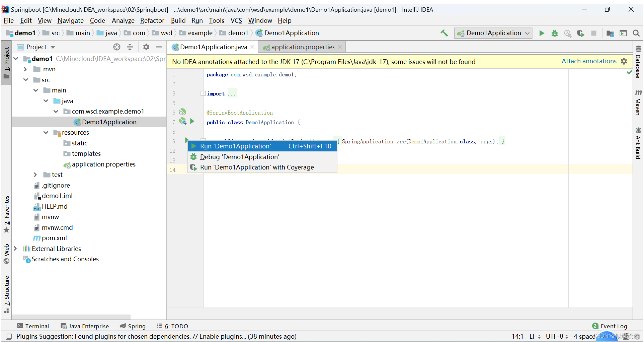This screenshot has height=342, width=644.
Task: Click the attach profiler toolbar icon
Action: pyautogui.click(x=568, y=33)
